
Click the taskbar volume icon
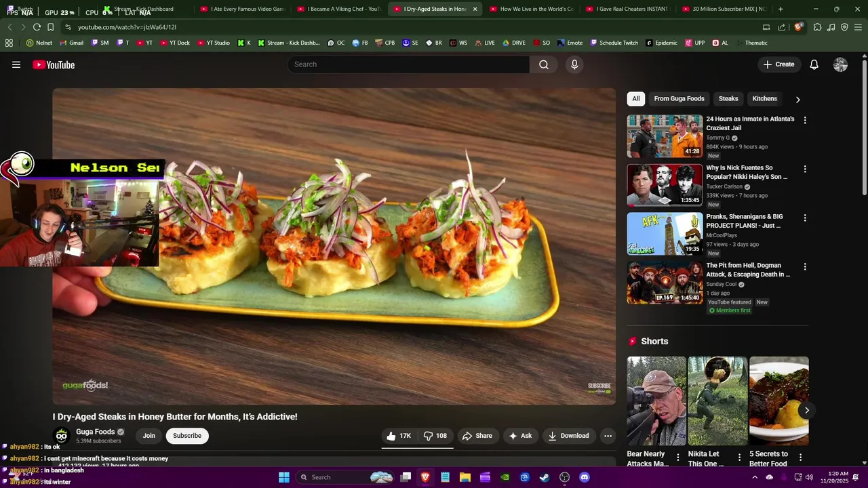[x=809, y=477]
